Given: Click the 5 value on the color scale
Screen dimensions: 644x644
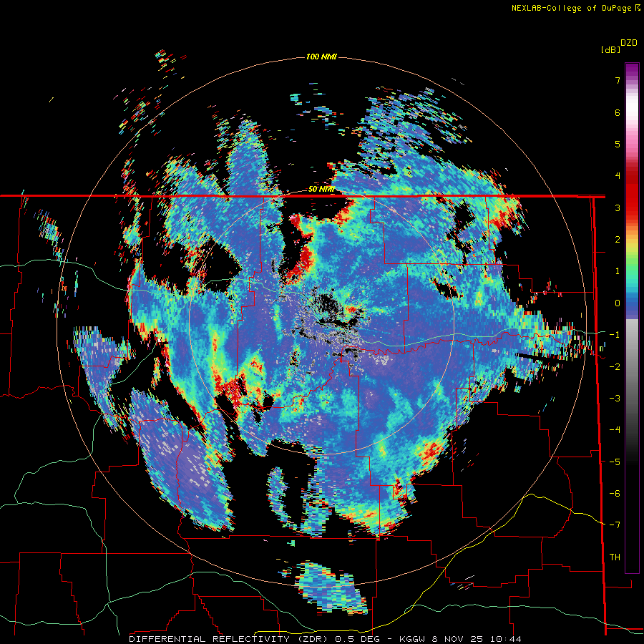Looking at the screenshot, I should pos(618,144).
